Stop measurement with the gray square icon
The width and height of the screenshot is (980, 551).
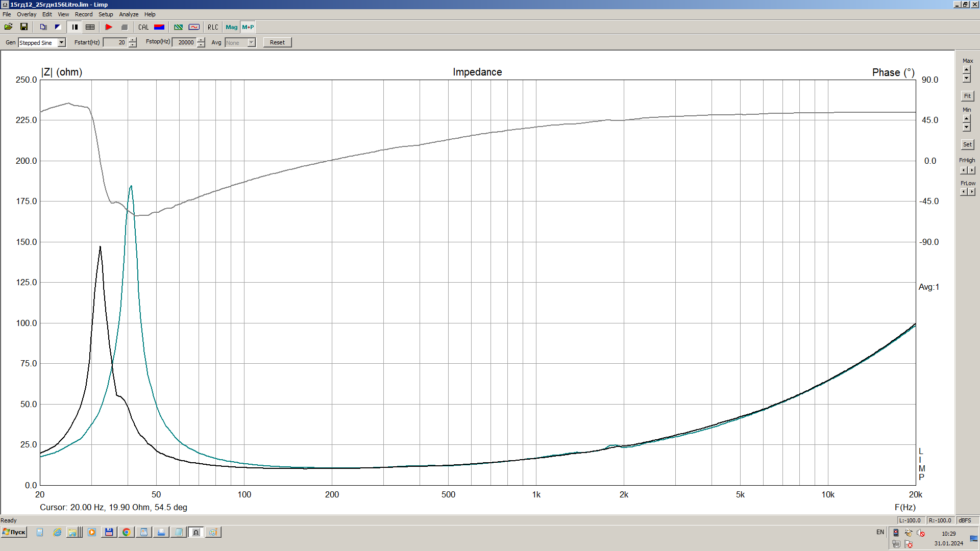pos(124,27)
